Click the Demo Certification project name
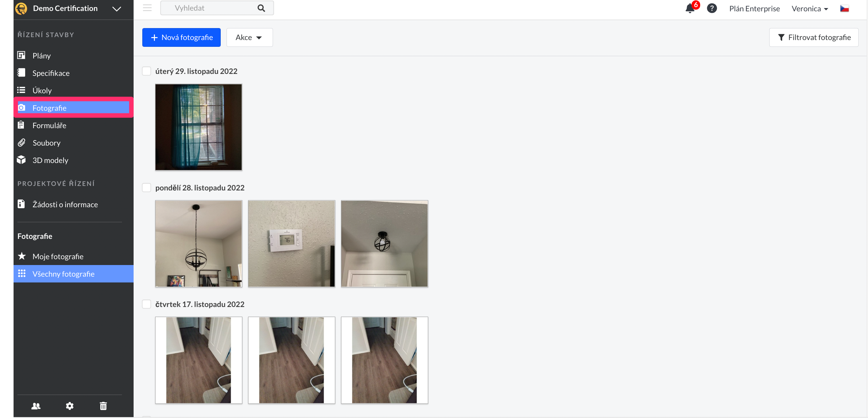This screenshot has width=868, height=419. (66, 8)
